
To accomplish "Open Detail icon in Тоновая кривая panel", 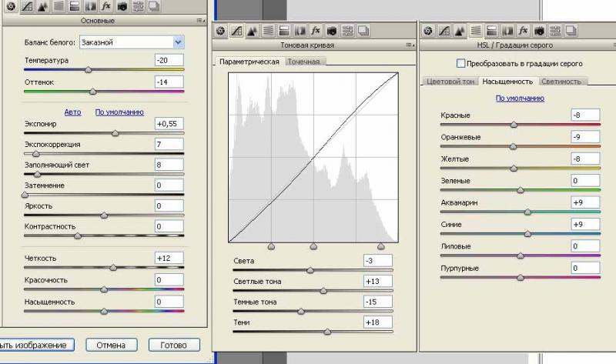I will (253, 31).
